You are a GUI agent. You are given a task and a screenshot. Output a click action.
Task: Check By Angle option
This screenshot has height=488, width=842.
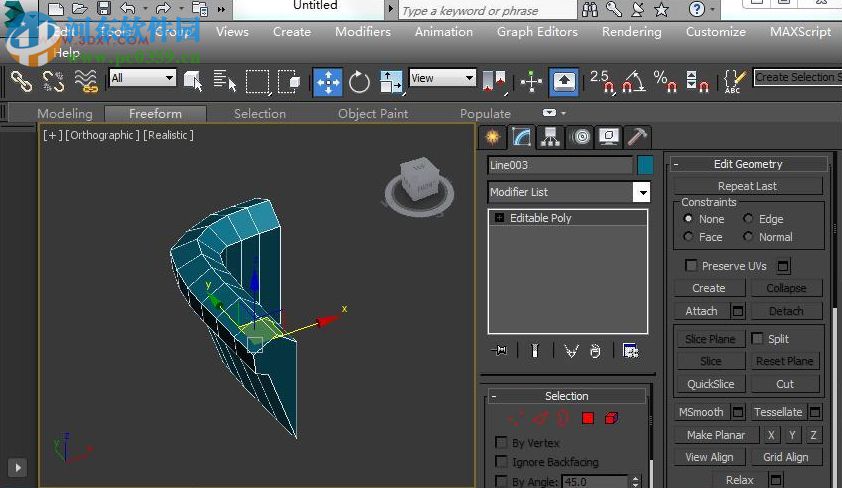[x=501, y=480]
